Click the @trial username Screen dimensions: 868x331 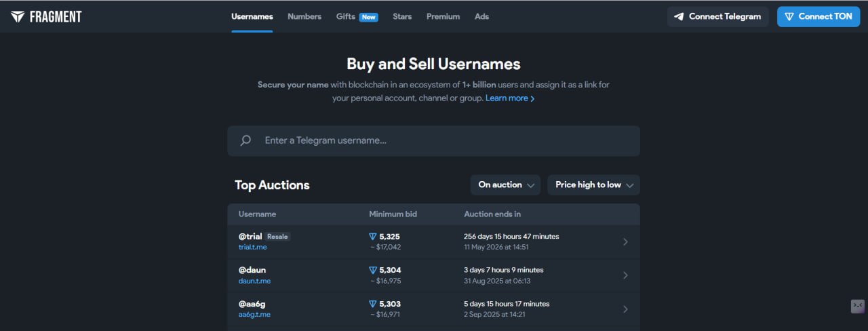pos(250,236)
